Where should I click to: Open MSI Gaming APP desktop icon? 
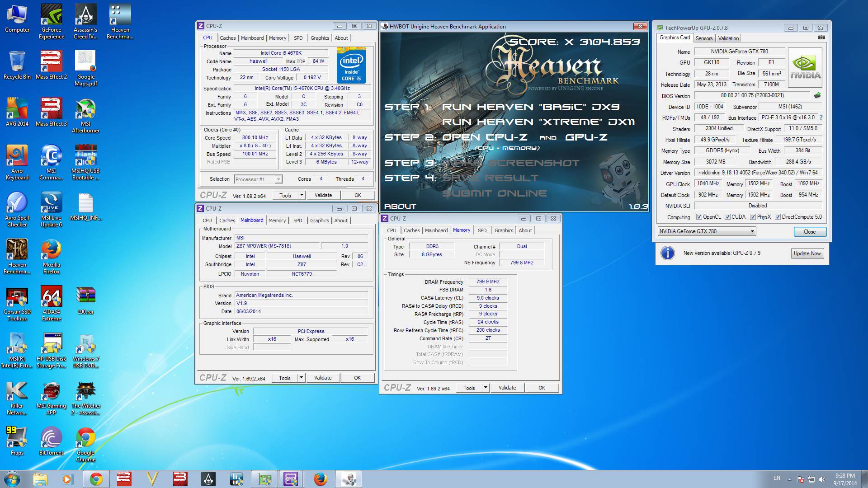[51, 398]
